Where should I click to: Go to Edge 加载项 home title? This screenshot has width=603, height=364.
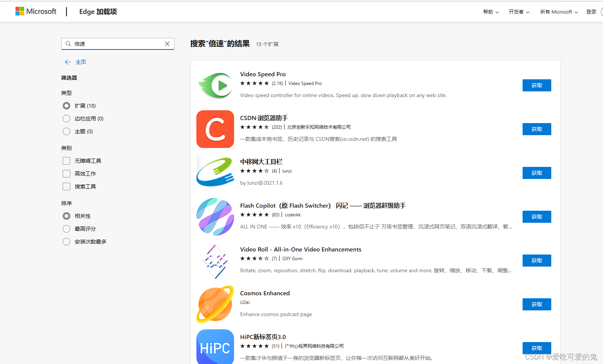(x=98, y=12)
